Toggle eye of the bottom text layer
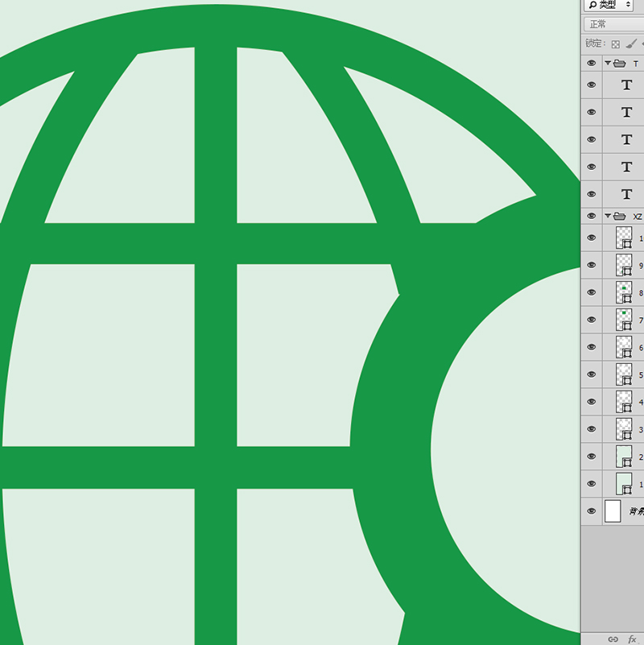Image resolution: width=644 pixels, height=645 pixels. [592, 194]
